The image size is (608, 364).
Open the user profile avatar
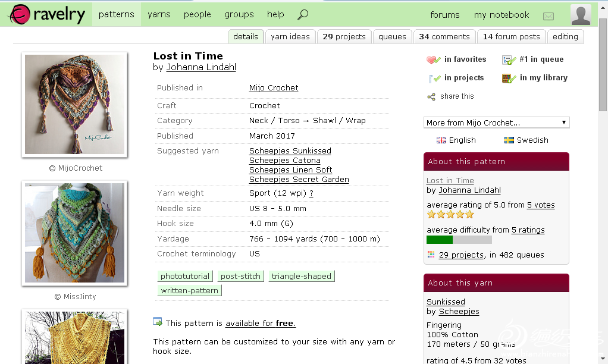coord(581,14)
